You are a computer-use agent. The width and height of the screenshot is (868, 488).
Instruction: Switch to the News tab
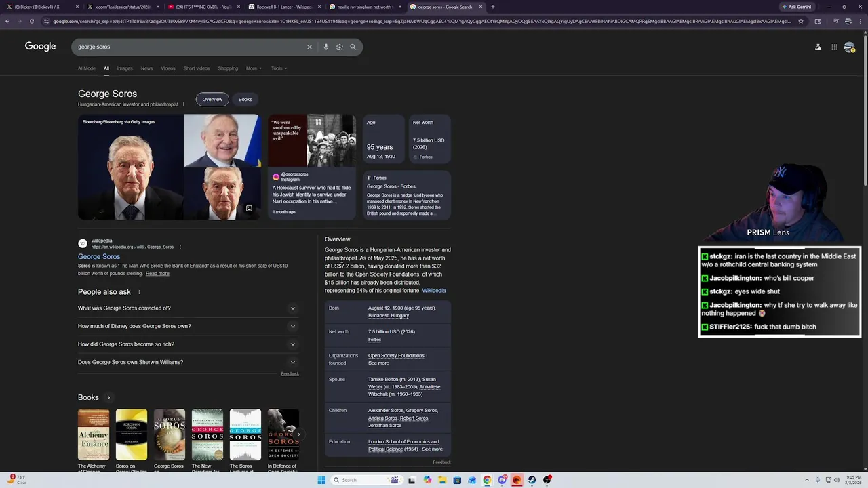(x=146, y=68)
